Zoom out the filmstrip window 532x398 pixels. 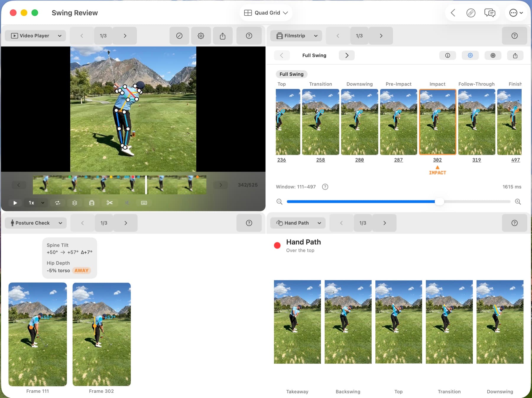coord(279,202)
